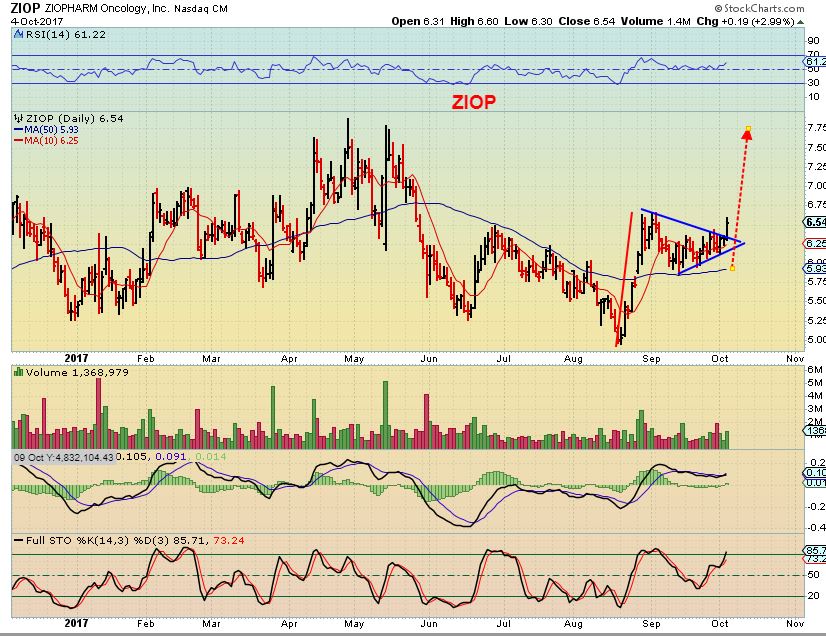
Task: Click the Nov label under the stochastic panel
Action: (795, 623)
